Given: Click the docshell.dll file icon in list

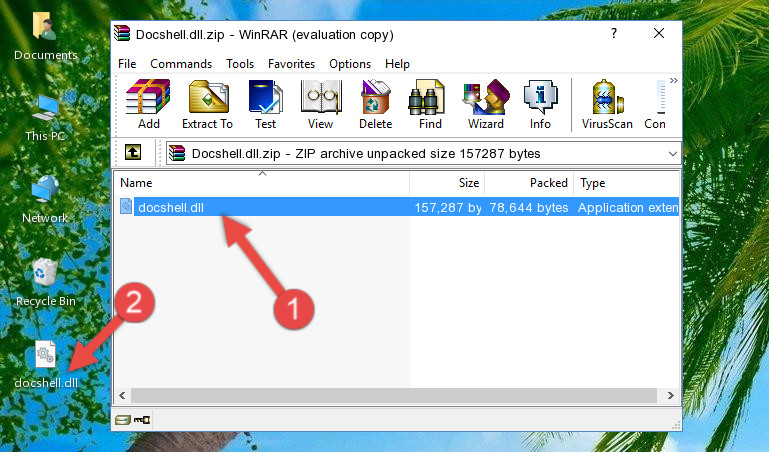Looking at the screenshot, I should click(126, 206).
